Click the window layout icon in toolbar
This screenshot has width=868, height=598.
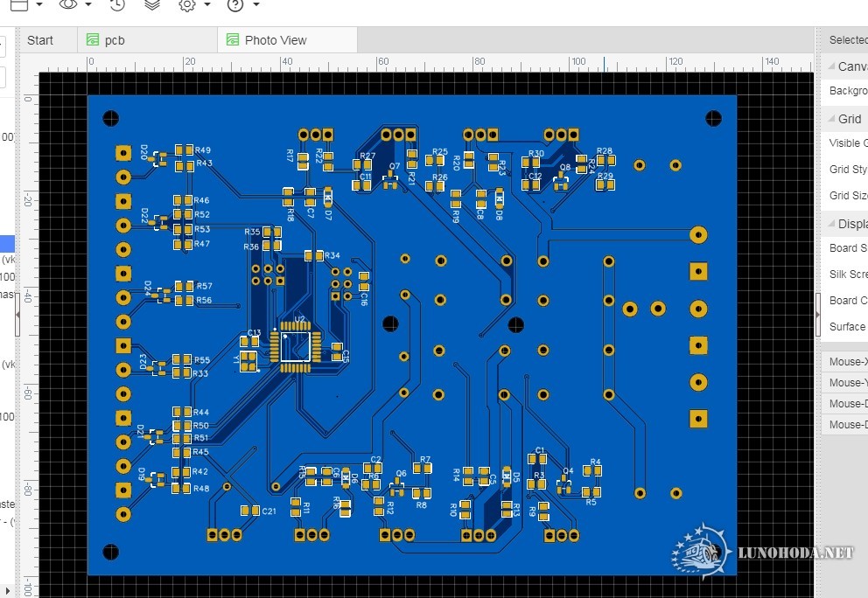19,4
